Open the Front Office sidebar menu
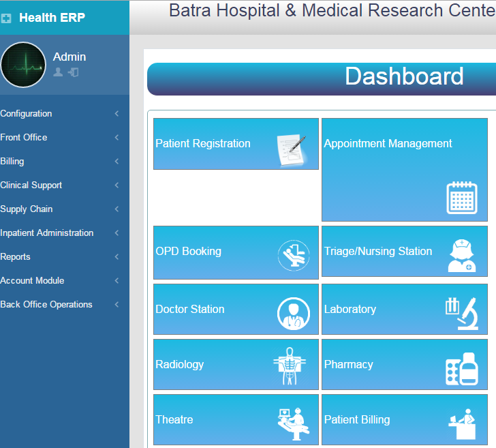Viewport: 496px width, 448px height. [65, 138]
